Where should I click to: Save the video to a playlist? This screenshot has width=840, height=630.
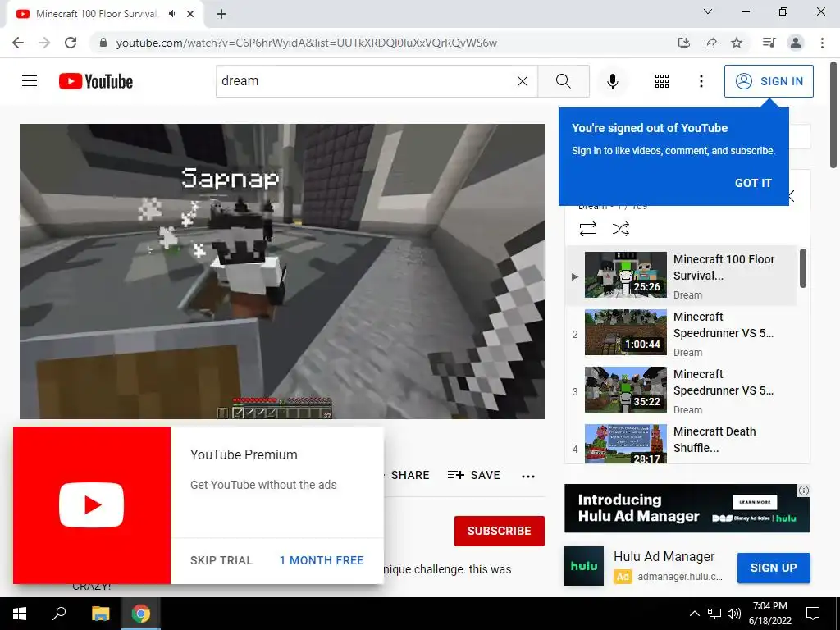click(473, 475)
